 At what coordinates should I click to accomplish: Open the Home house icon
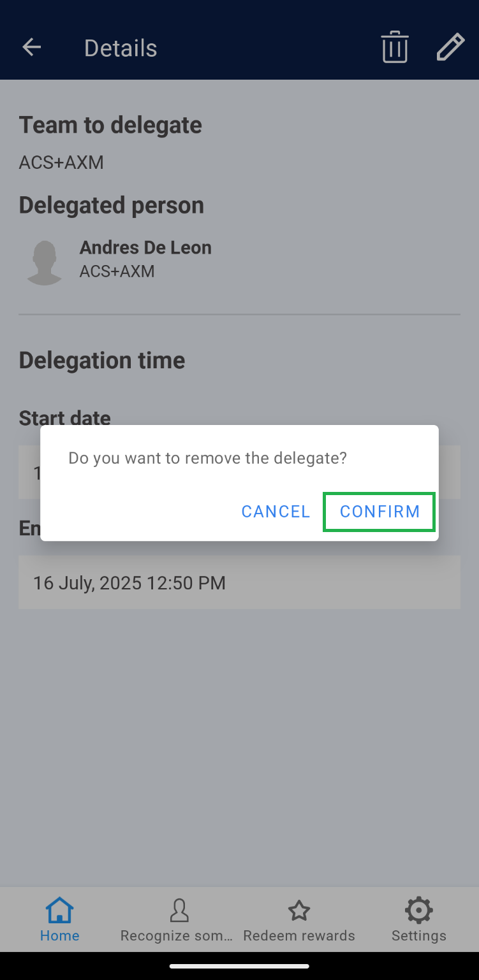(x=60, y=912)
